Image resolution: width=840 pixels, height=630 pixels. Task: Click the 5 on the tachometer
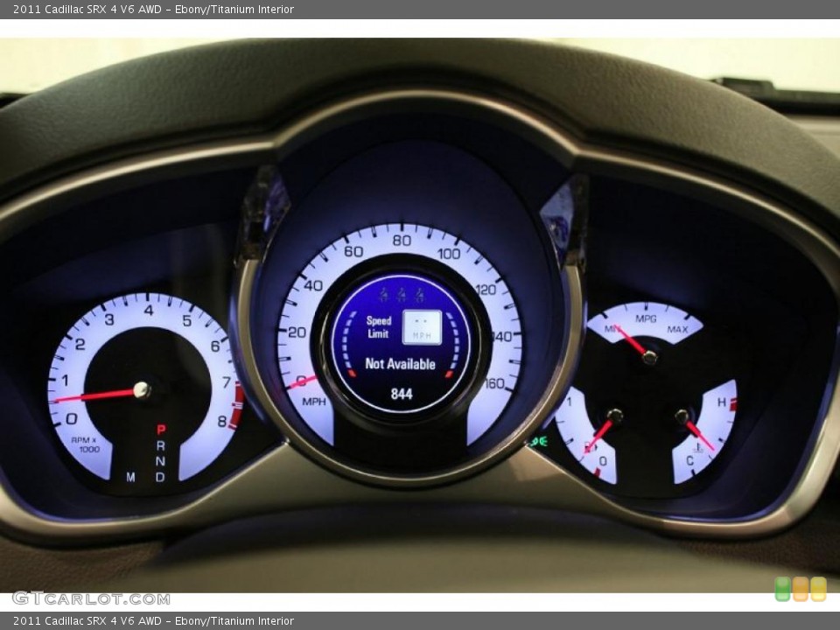pyautogui.click(x=187, y=320)
